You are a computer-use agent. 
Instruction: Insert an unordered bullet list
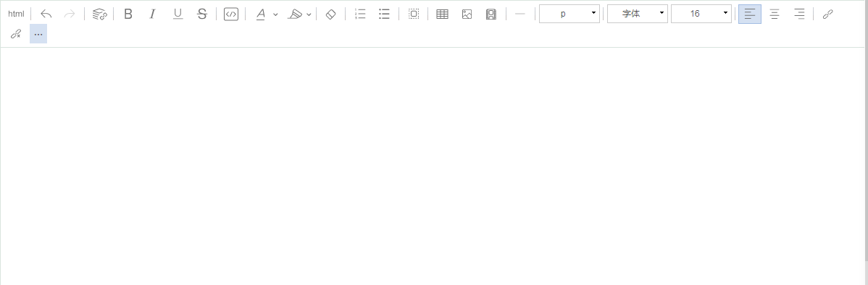tap(384, 14)
